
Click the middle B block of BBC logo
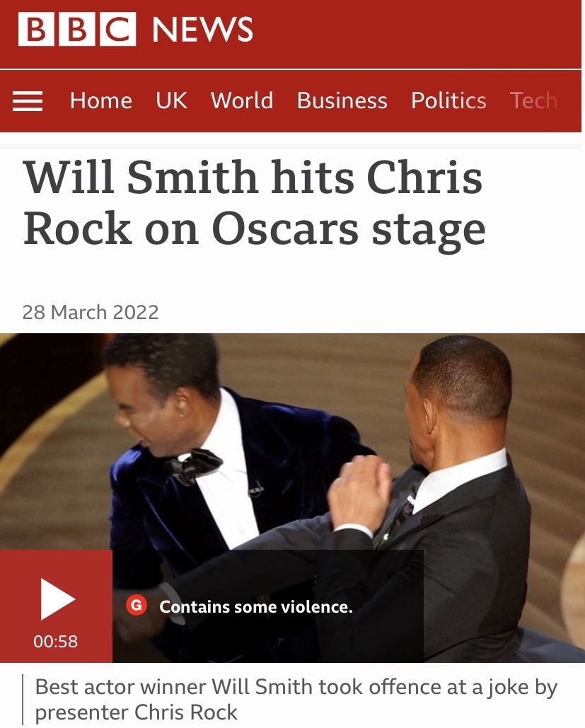(x=77, y=29)
